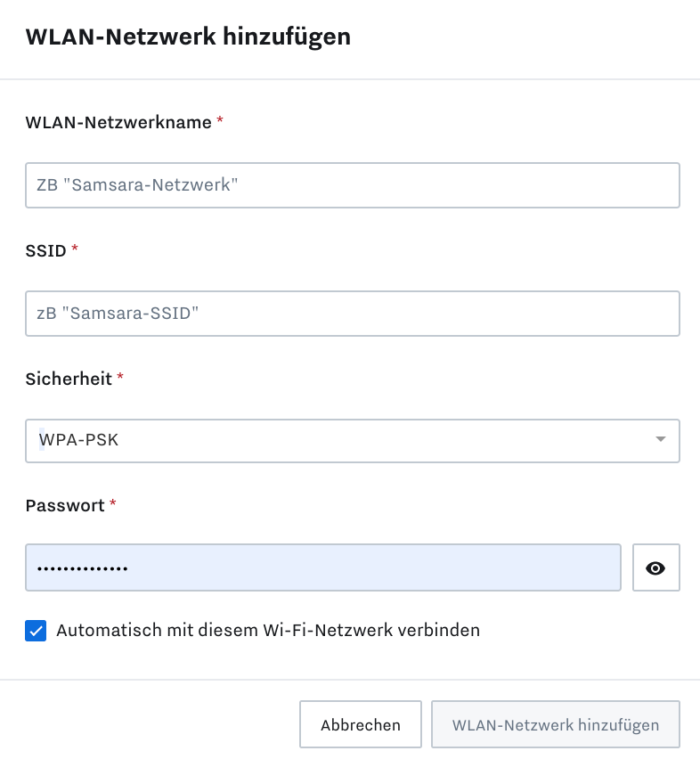Reveal the password with the eye icon
Viewport: 700px width, 759px height.
(655, 567)
